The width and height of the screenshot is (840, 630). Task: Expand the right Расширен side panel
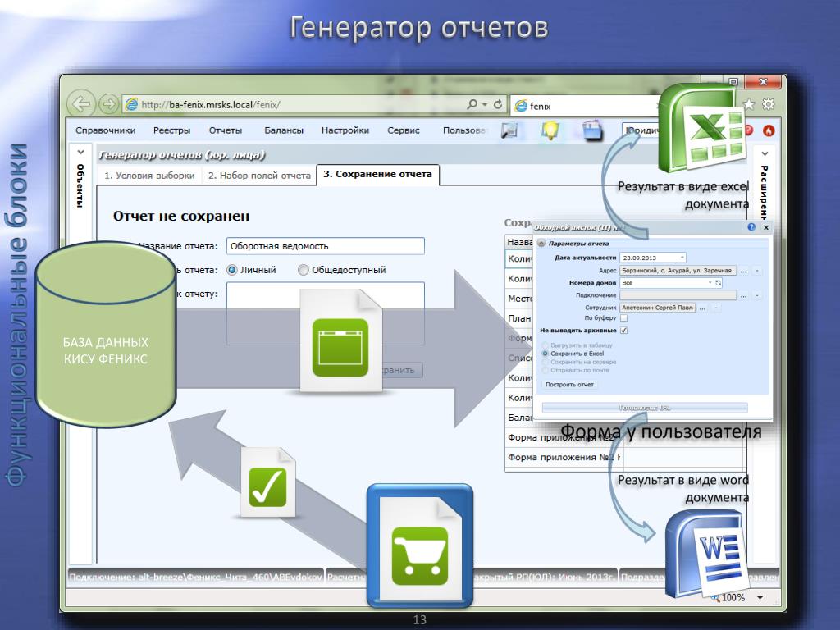click(x=765, y=153)
